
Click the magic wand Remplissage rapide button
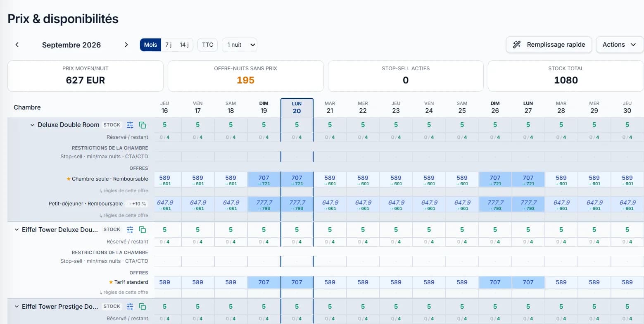click(549, 45)
